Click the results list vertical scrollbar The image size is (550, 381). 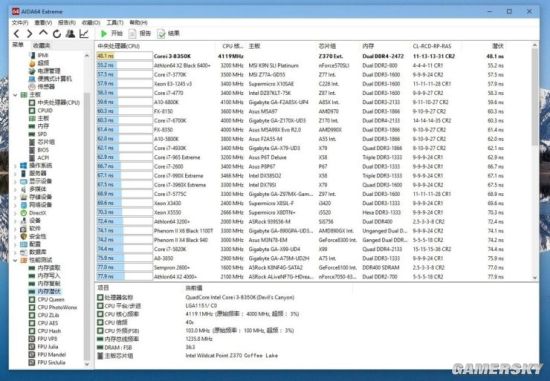[535, 161]
